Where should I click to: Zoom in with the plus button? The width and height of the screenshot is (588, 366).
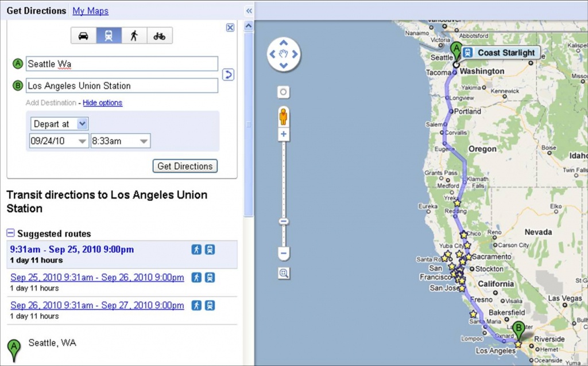coord(284,135)
